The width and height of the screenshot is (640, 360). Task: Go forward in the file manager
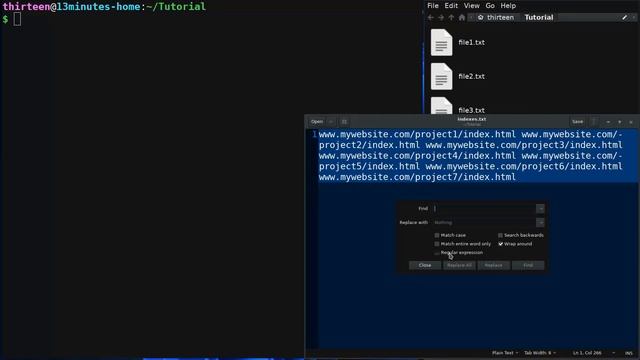tap(441, 18)
